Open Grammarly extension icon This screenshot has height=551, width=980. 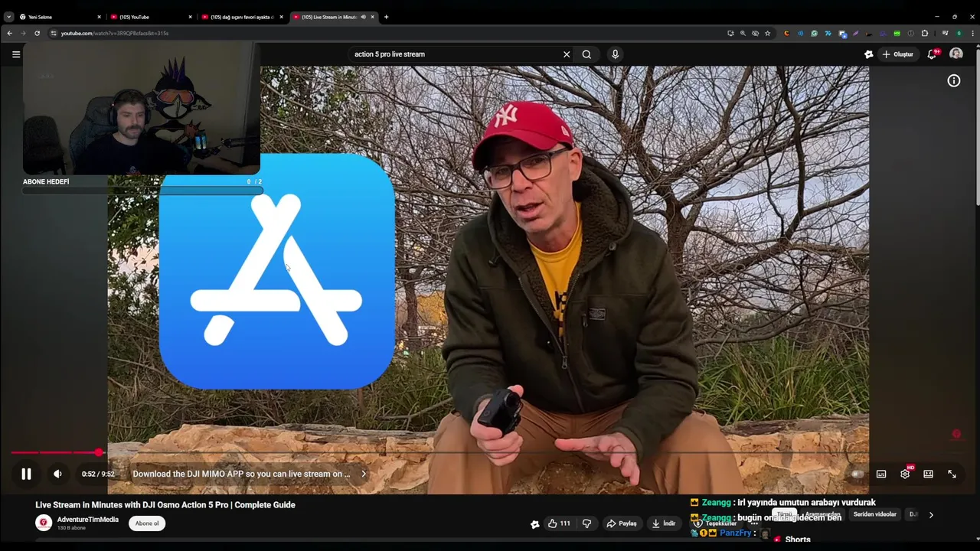814,33
